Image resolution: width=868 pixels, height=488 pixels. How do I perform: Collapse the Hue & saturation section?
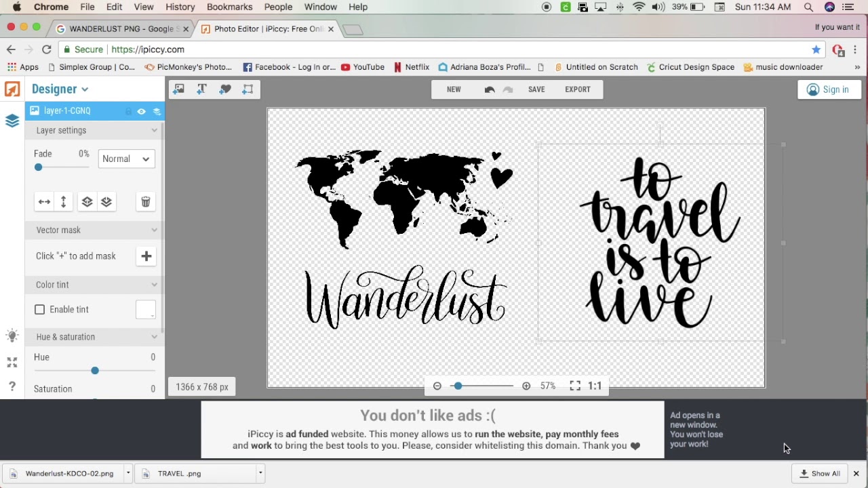(x=154, y=337)
